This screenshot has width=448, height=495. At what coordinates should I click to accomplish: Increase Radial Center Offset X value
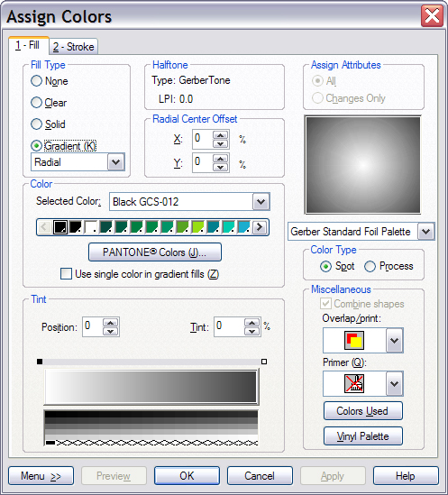click(x=220, y=135)
